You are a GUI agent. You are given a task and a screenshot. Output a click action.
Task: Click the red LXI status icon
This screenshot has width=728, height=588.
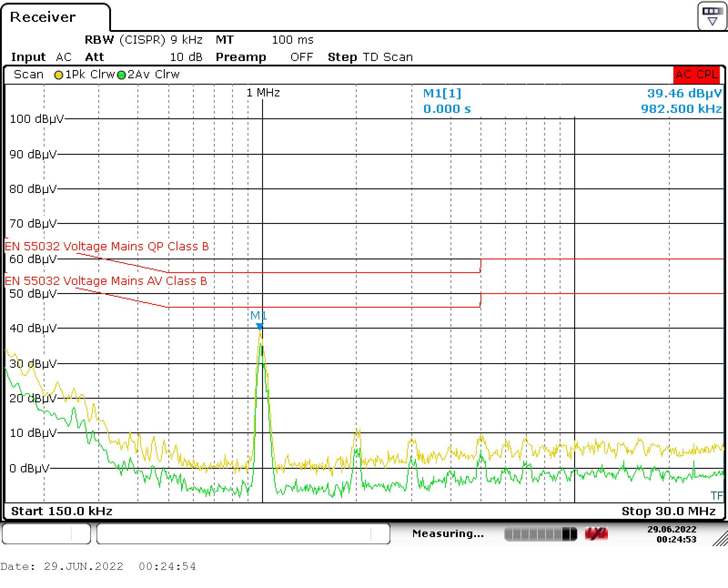[596, 533]
